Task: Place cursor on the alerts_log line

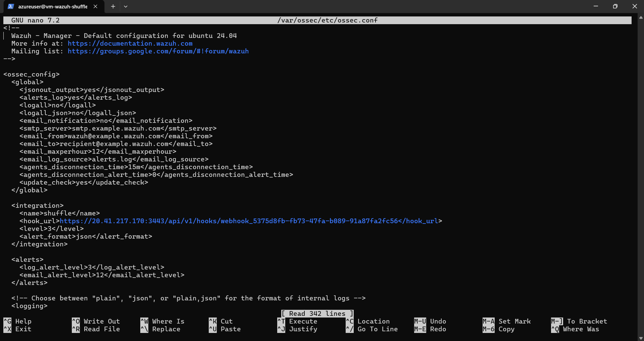Action: [76, 97]
